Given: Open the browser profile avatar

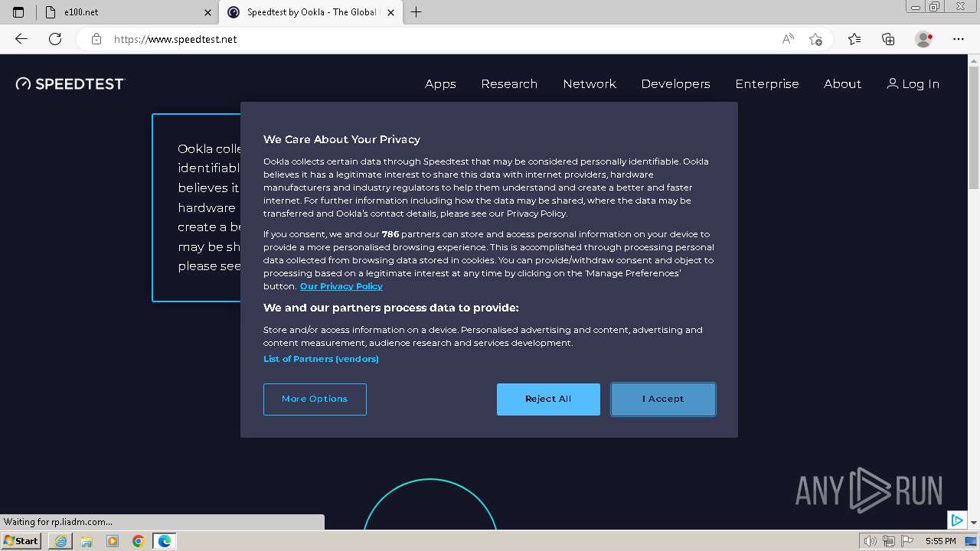Looking at the screenshot, I should click(x=923, y=39).
